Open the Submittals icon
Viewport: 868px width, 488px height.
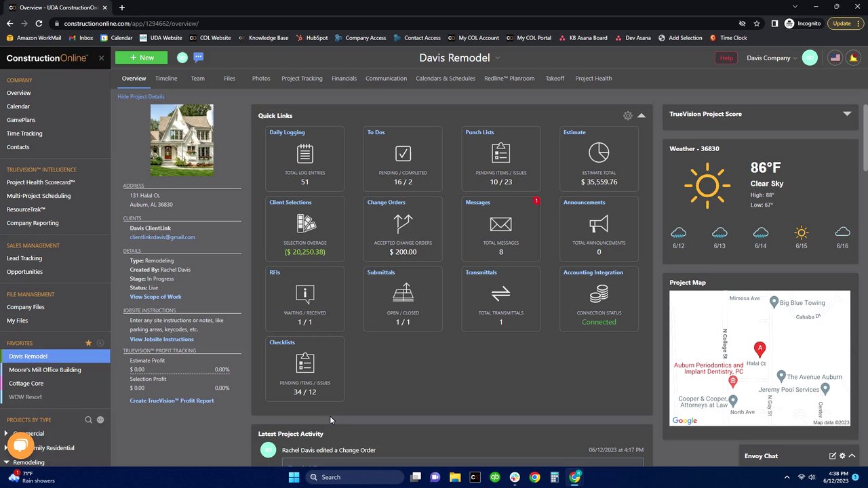[403, 293]
